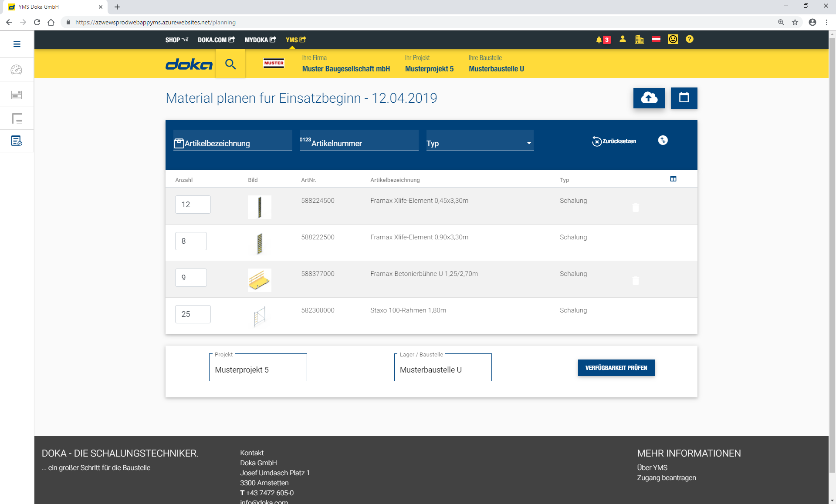836x504 pixels.
Task: Expand the Typ filter dropdown
Action: click(x=480, y=143)
